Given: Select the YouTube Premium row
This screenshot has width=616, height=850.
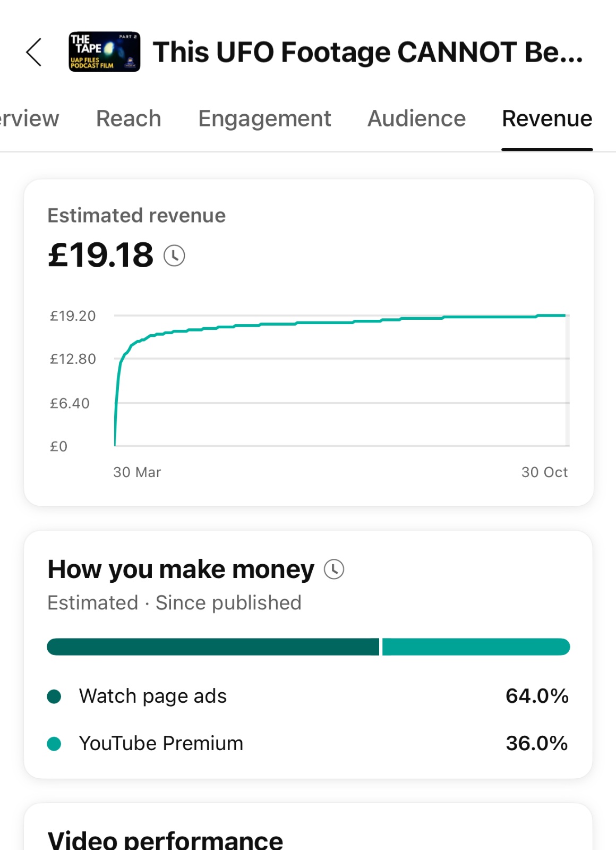Looking at the screenshot, I should click(308, 744).
